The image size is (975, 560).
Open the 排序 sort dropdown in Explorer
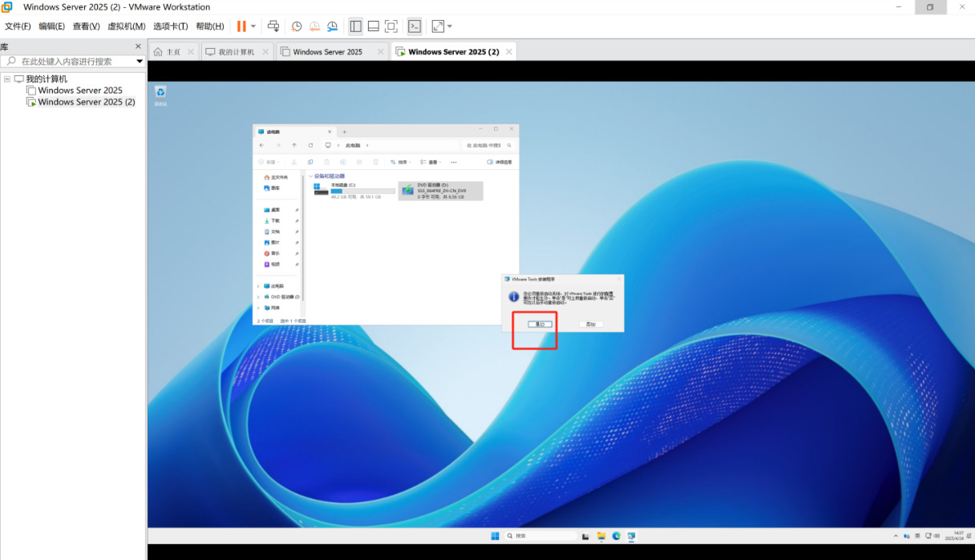[400, 162]
